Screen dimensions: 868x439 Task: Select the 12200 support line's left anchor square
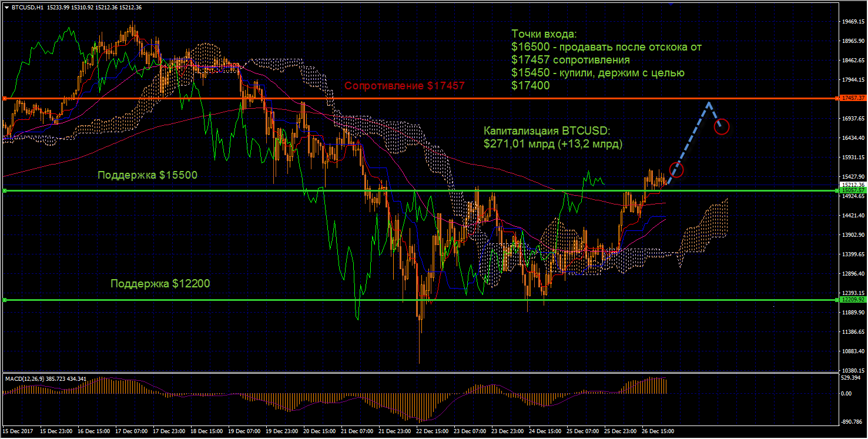click(4, 300)
